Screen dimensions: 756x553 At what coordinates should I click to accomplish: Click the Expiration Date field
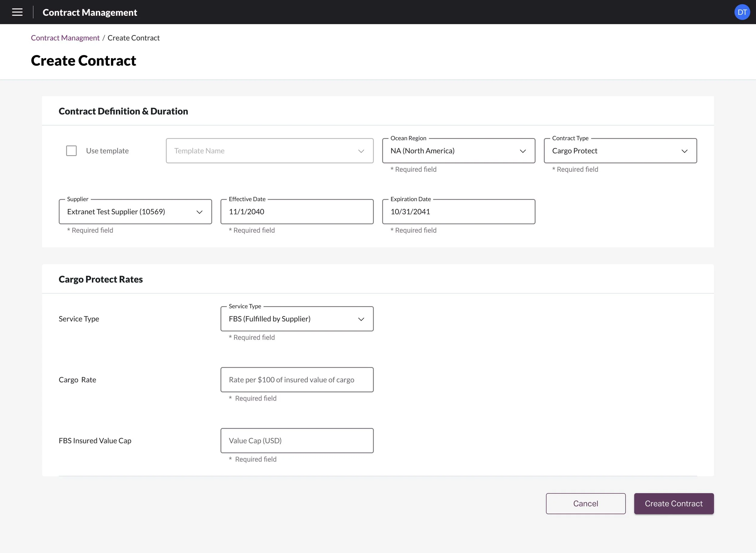[458, 212]
